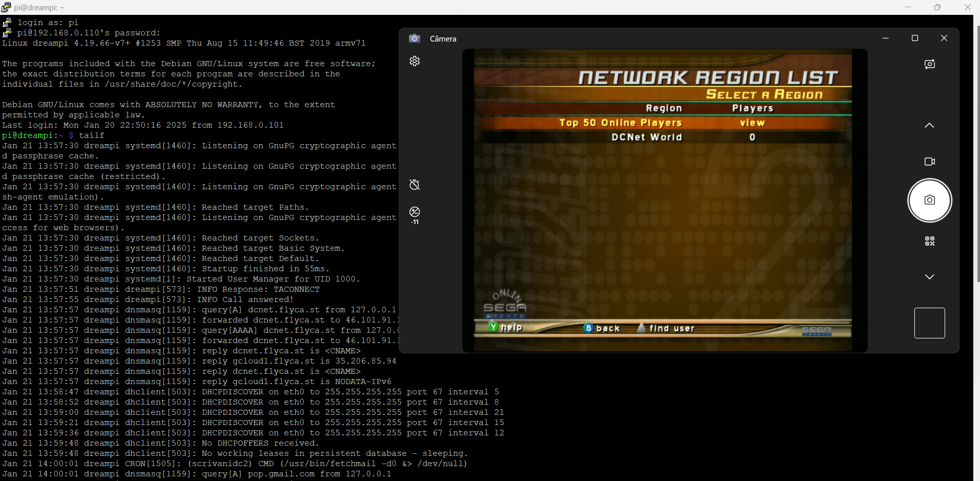Click the 'view' cell in Players column
980x481 pixels.
tap(752, 123)
